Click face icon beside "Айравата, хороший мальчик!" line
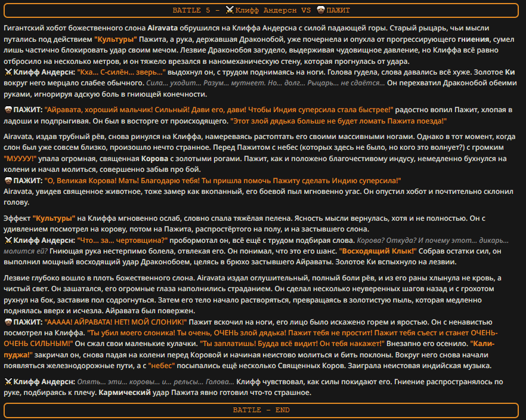Viewport: 526px width, 420px height. [8, 110]
